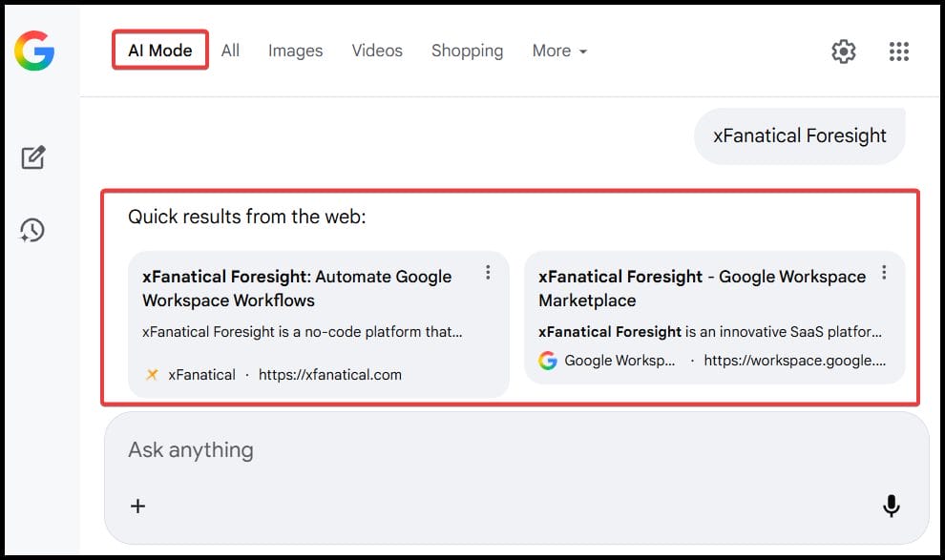Click the plus icon to attach content
The height and width of the screenshot is (560, 945).
click(x=138, y=507)
